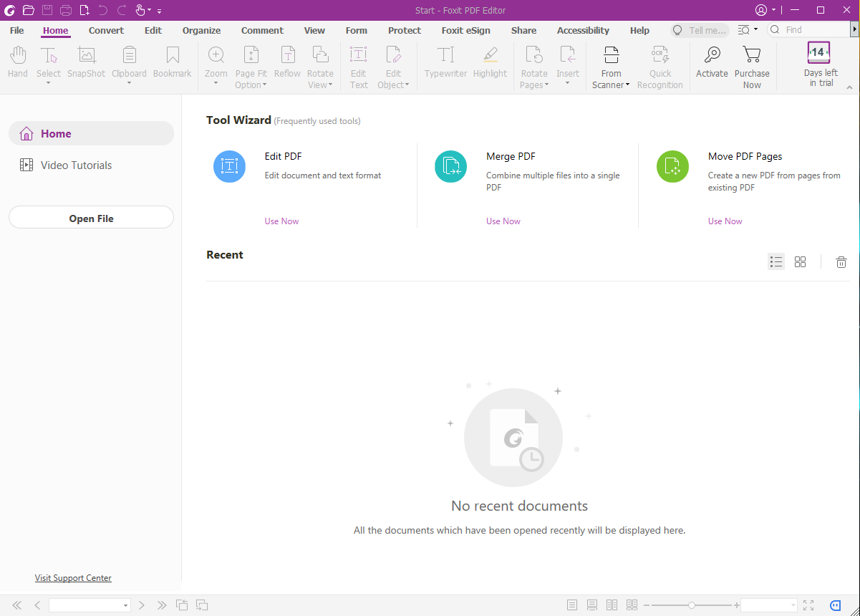Open the Foxit assistant chat icon

tap(836, 605)
